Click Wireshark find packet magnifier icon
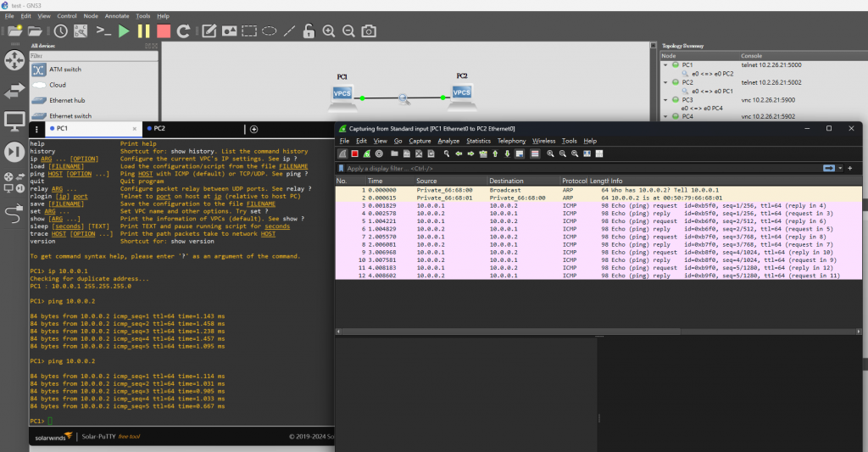The height and width of the screenshot is (452, 868). tap(446, 154)
